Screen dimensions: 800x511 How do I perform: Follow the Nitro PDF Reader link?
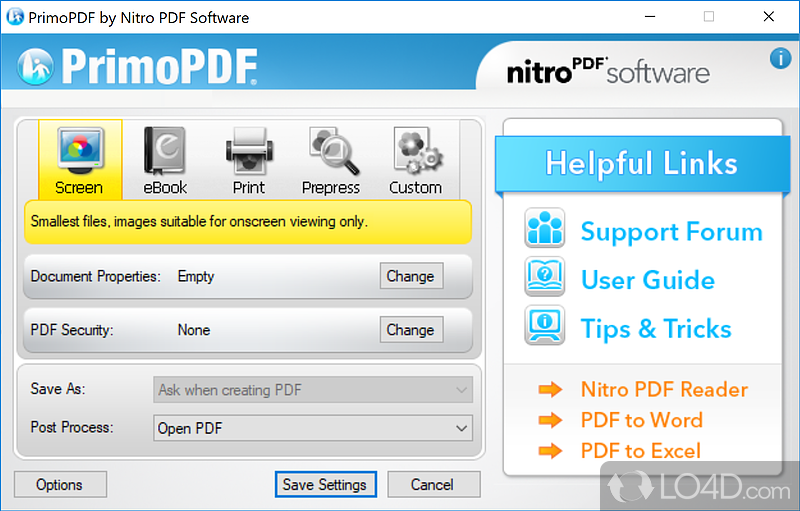(664, 390)
